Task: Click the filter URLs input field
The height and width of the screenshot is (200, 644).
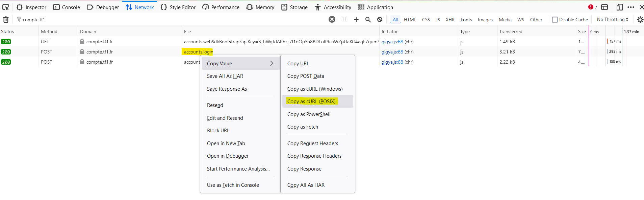Action: pos(169,20)
